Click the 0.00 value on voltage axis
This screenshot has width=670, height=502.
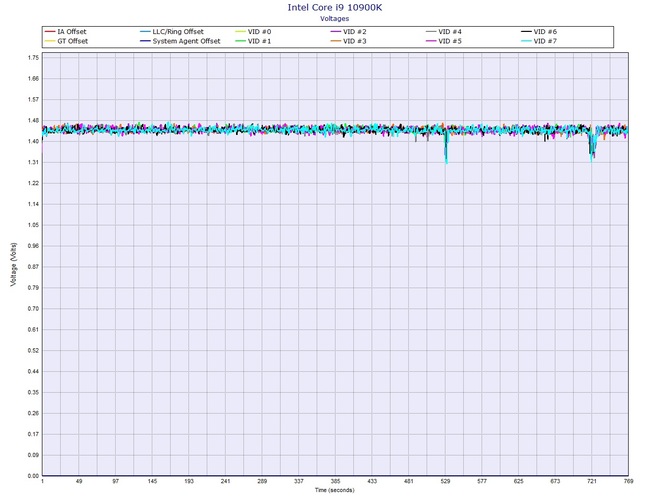pyautogui.click(x=33, y=476)
